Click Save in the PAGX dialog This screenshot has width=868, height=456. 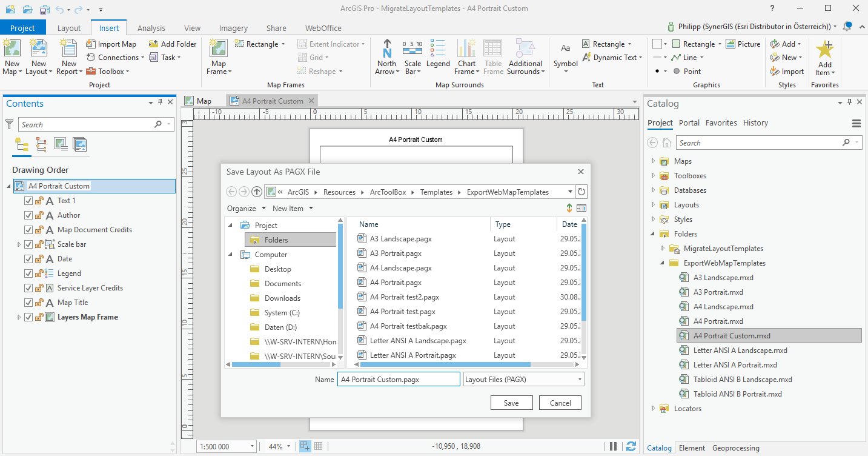(511, 402)
